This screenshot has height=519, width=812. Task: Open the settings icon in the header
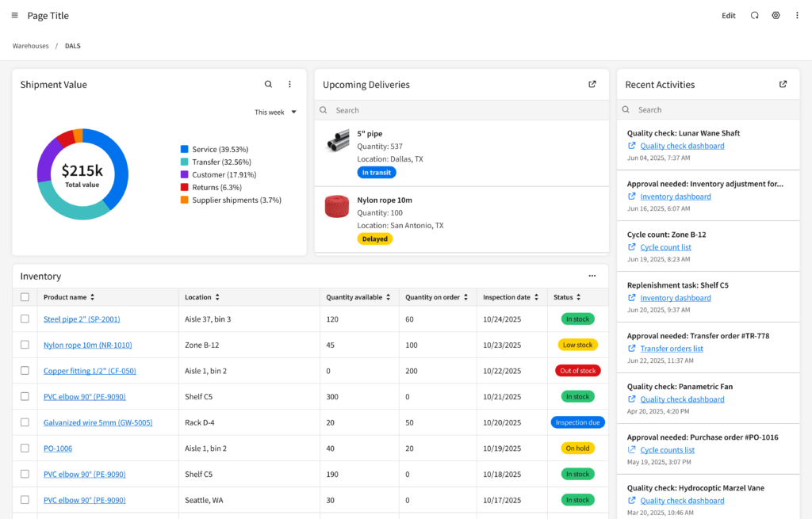click(776, 16)
